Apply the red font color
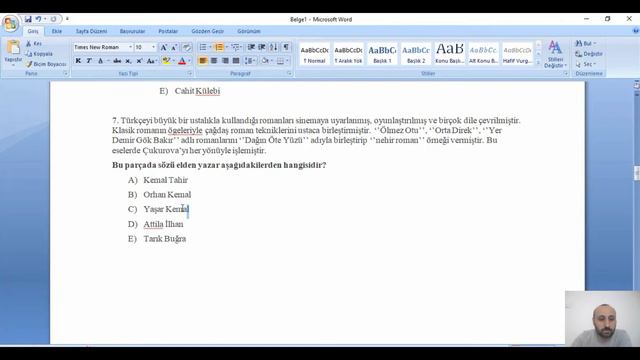Viewport: 640px width, 360px height. coord(182,61)
